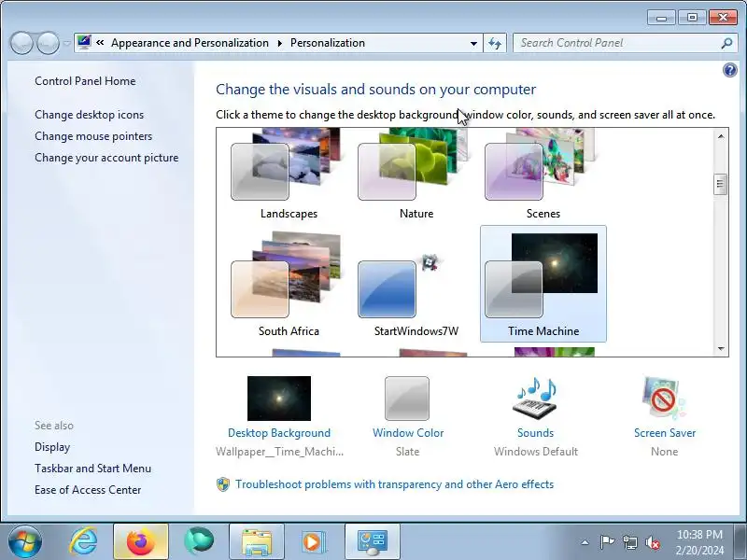Click the Control Panel taskbar button
747x560 pixels.
[x=372, y=542]
